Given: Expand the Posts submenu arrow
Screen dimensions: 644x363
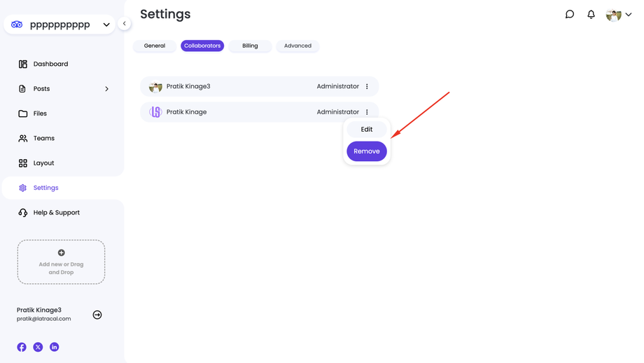Looking at the screenshot, I should [106, 89].
